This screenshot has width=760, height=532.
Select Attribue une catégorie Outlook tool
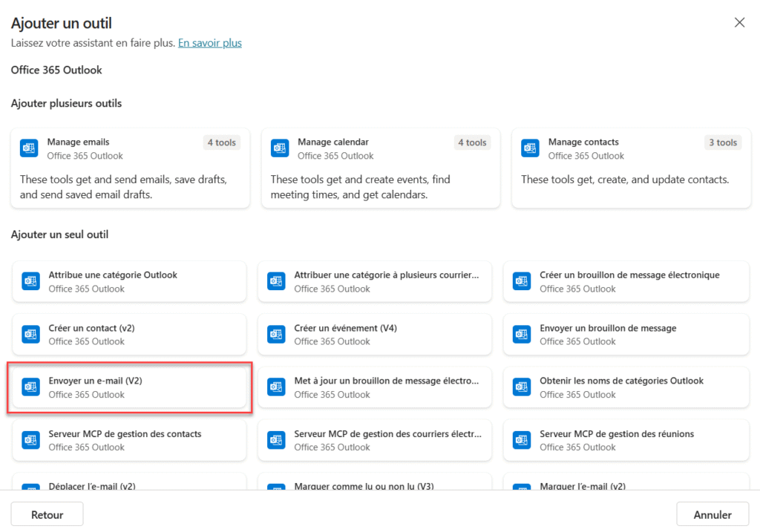pos(129,281)
